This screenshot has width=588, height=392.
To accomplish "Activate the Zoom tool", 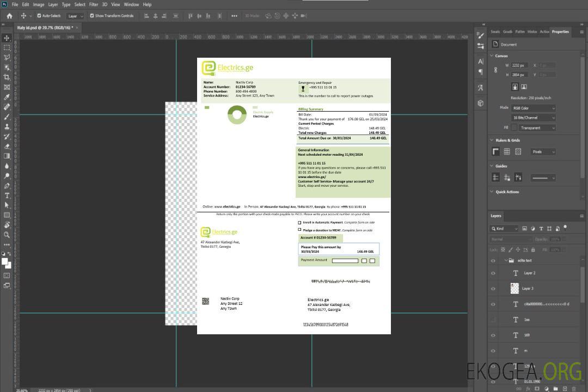I will (x=7, y=235).
